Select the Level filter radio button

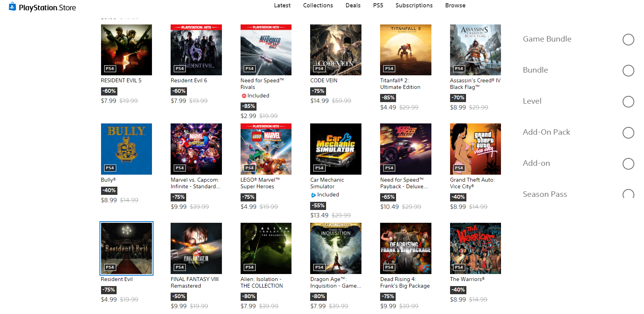coord(628,102)
